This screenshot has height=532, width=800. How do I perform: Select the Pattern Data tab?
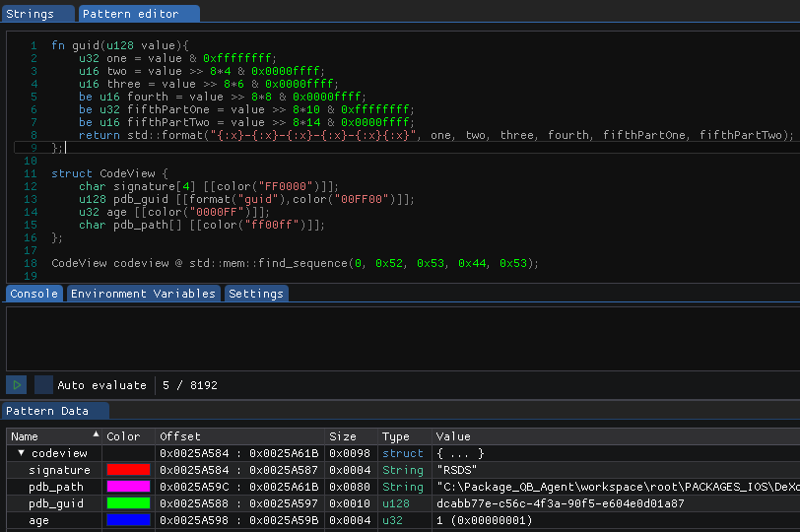click(55, 411)
